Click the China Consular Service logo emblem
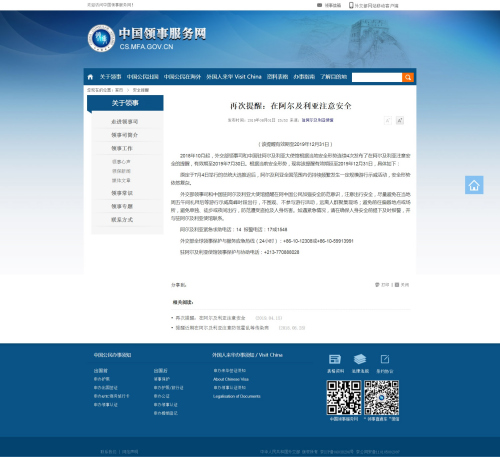The height and width of the screenshot is (457, 500). (101, 38)
